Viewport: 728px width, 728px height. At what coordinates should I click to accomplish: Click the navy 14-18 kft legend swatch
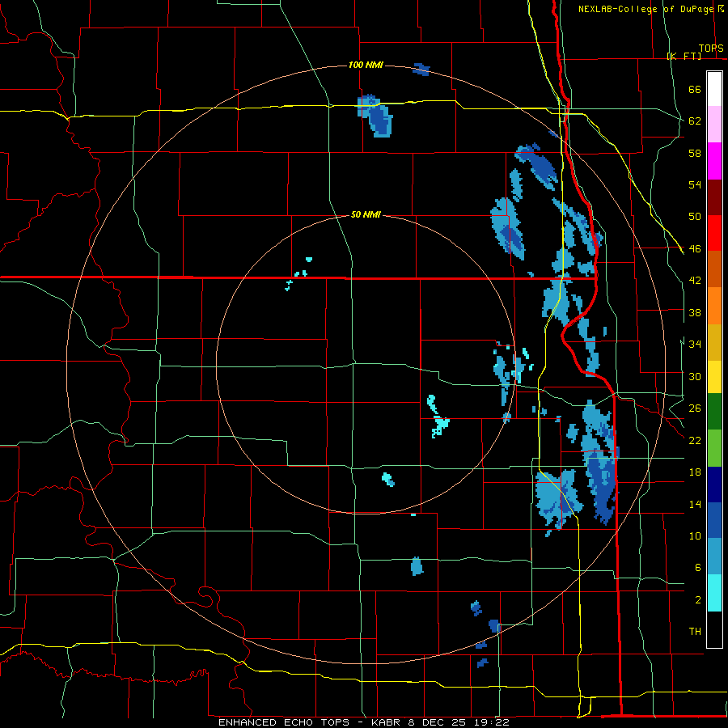point(714,485)
